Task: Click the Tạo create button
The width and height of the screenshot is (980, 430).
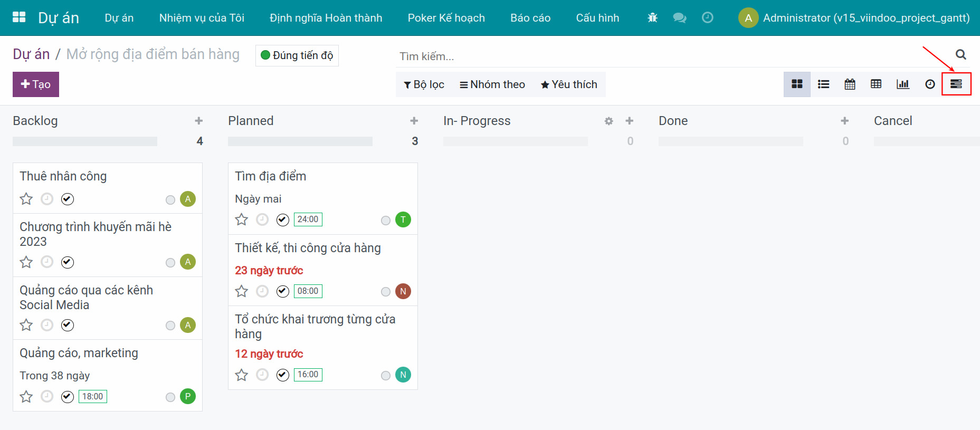Action: point(36,84)
